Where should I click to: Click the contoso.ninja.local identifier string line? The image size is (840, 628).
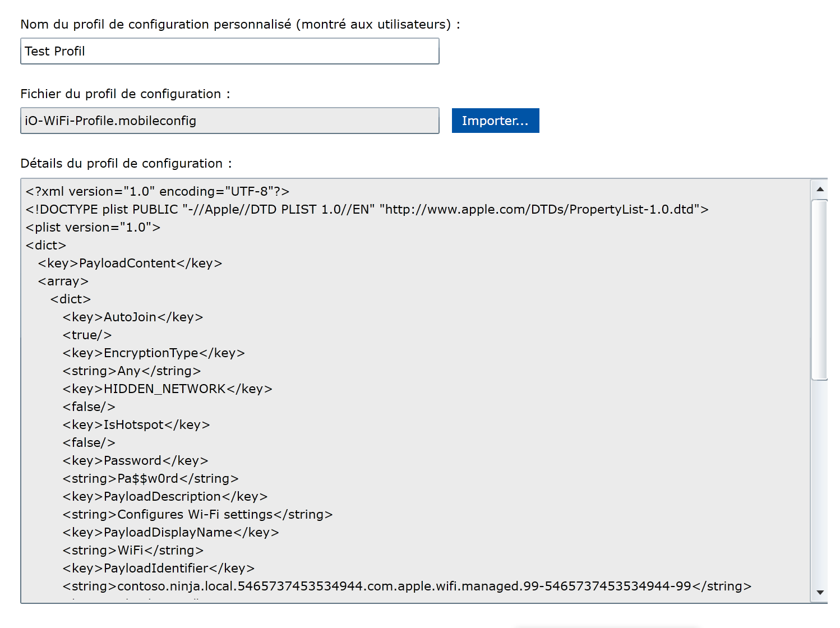click(407, 587)
